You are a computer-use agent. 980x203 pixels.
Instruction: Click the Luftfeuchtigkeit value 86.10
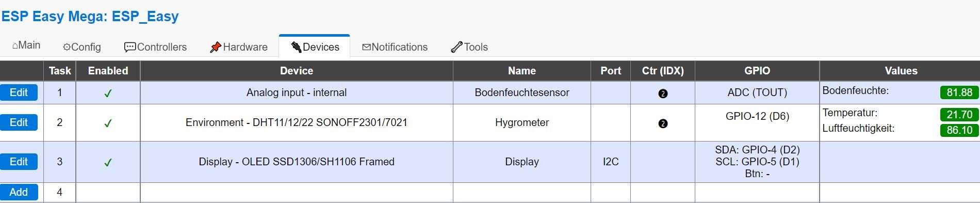click(959, 130)
